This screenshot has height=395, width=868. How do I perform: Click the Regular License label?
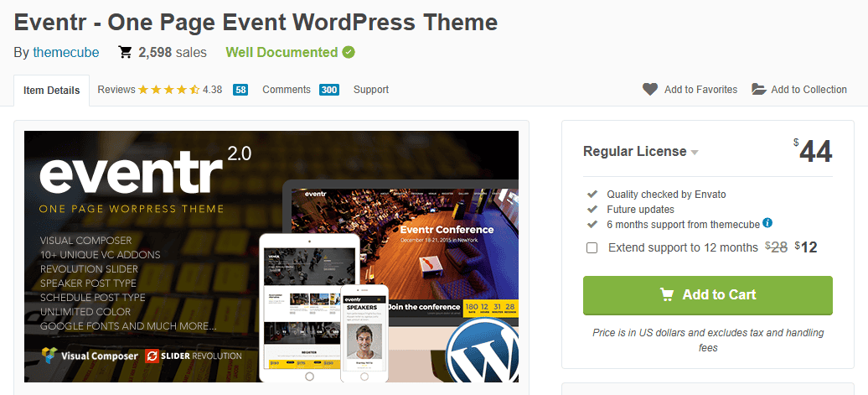pos(634,151)
